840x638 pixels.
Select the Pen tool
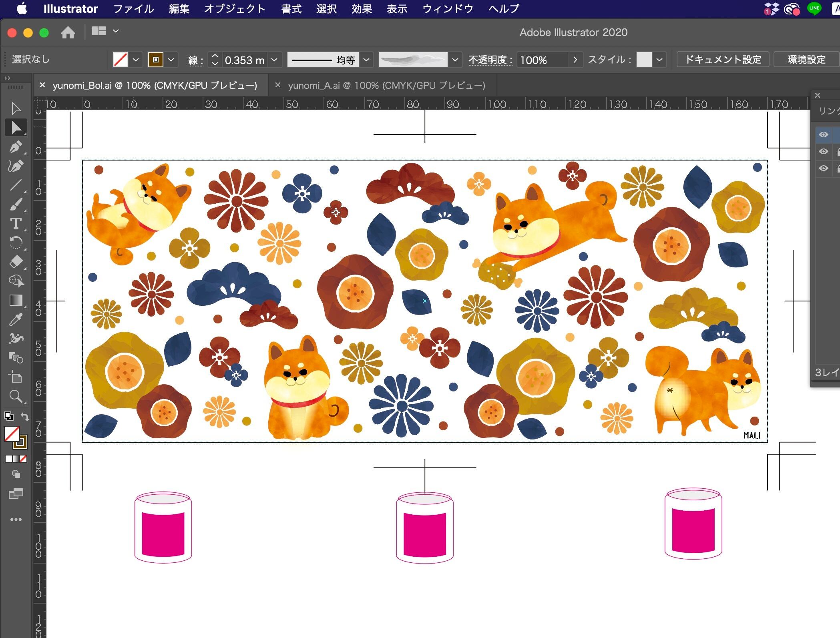pyautogui.click(x=16, y=147)
